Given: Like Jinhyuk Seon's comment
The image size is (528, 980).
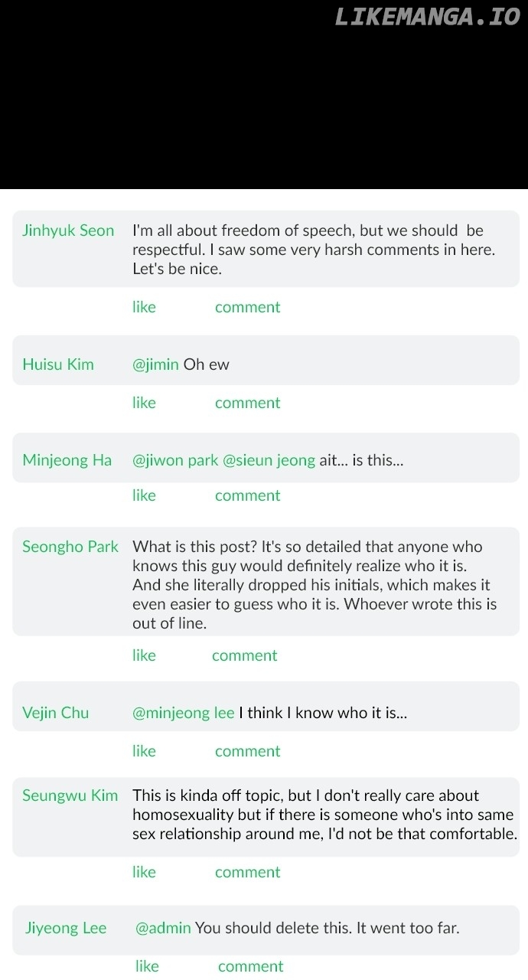Looking at the screenshot, I should tap(144, 307).
